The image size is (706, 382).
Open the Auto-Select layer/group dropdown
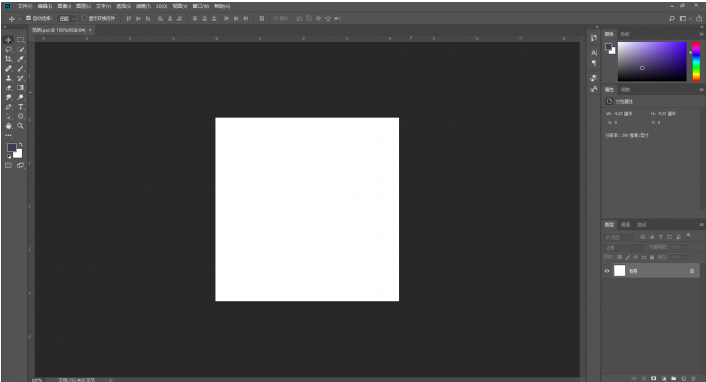click(x=67, y=18)
